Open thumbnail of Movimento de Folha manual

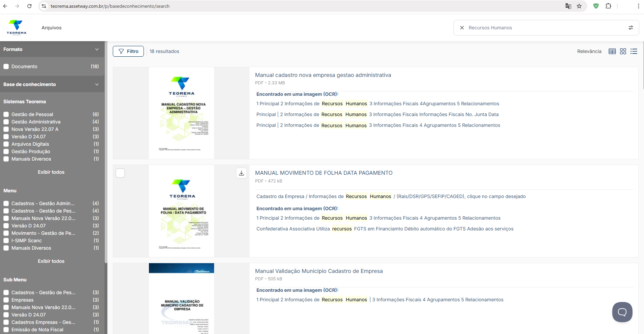point(181,211)
